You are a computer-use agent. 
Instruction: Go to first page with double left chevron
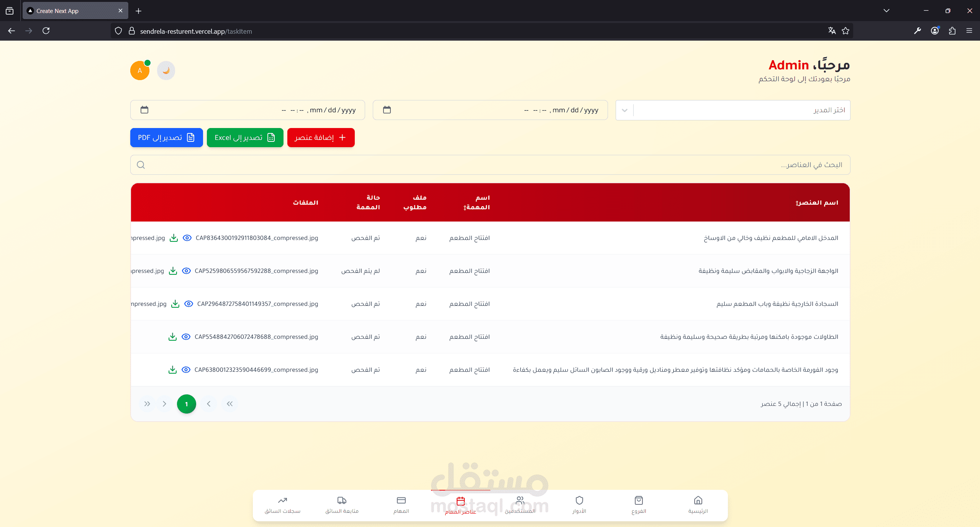coord(229,404)
